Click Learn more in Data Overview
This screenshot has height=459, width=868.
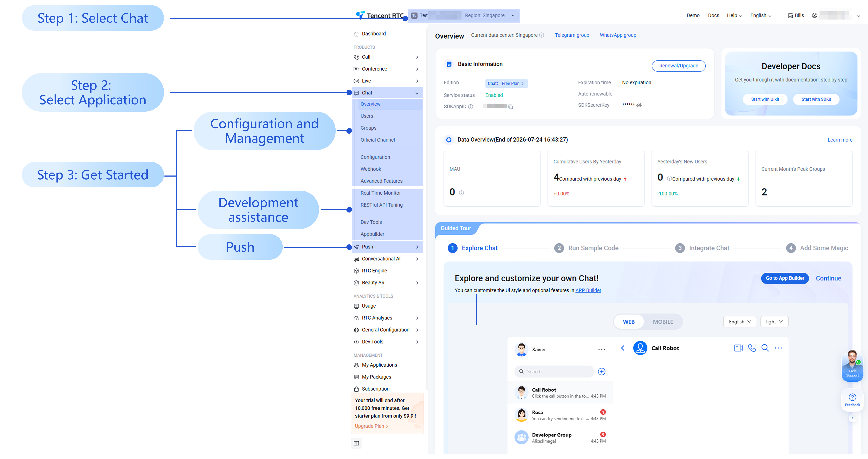(840, 140)
